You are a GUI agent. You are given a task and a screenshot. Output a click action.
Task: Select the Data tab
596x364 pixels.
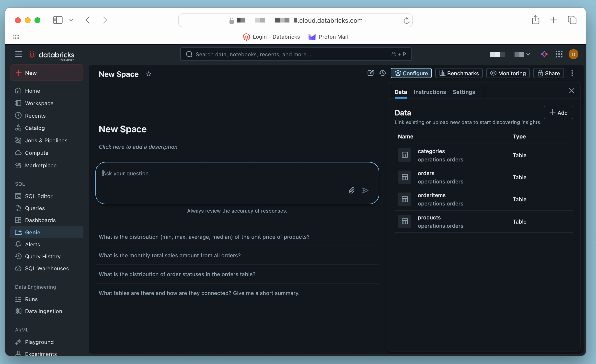click(401, 92)
